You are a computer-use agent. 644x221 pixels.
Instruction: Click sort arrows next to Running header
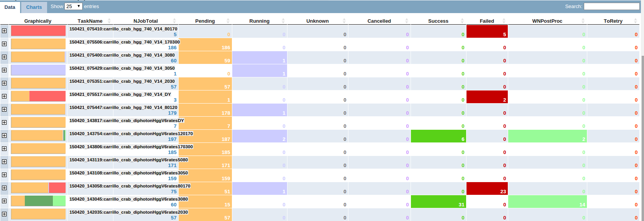point(283,21)
